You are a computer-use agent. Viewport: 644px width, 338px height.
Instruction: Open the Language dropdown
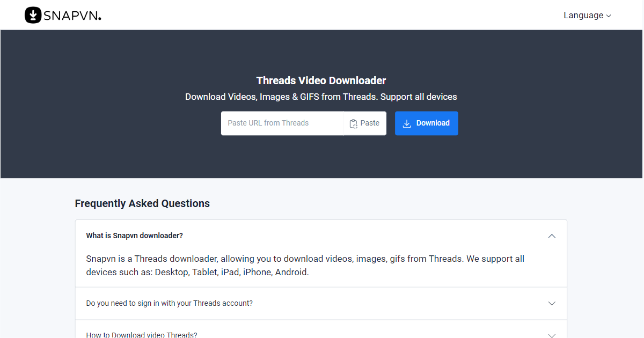pos(583,16)
